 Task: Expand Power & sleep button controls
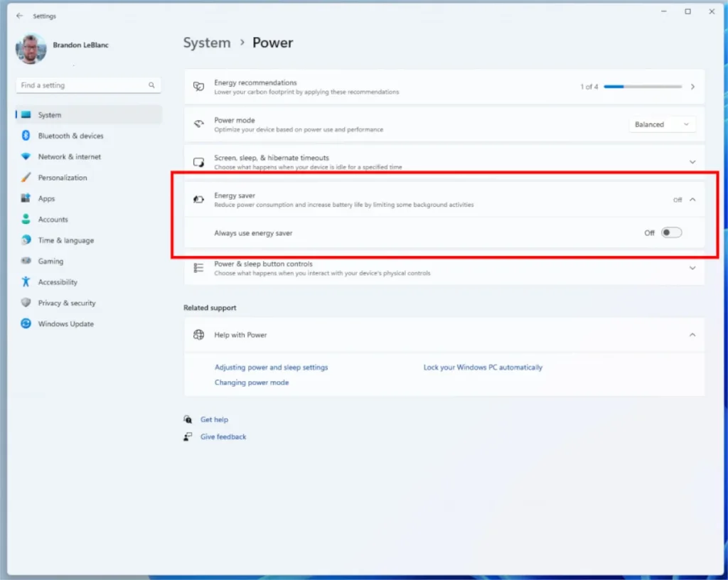(691, 268)
